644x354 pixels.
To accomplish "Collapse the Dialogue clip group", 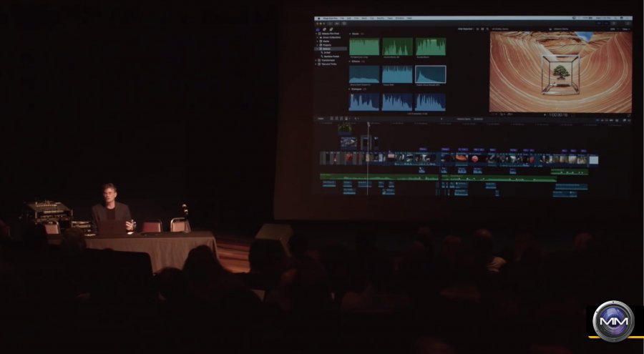I will pos(350,89).
